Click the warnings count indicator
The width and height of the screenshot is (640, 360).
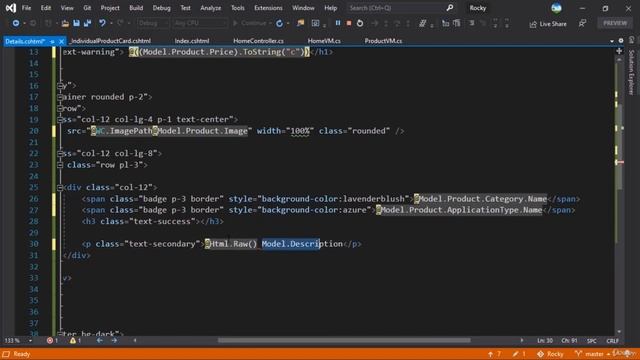tap(76, 340)
